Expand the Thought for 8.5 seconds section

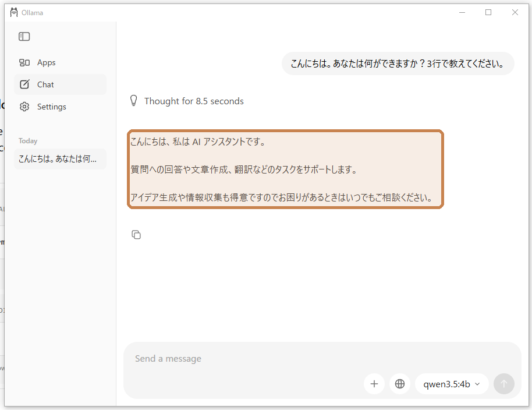[194, 101]
